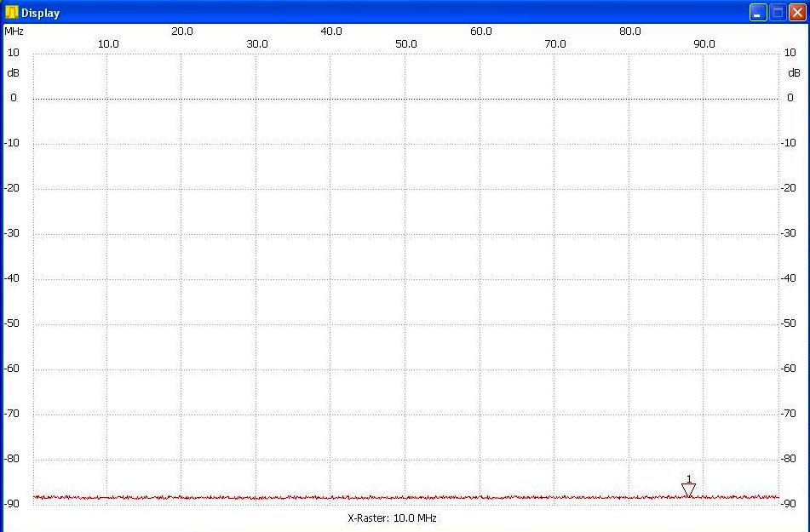The image size is (810, 532).
Task: Click the Display title bar text
Action: click(40, 14)
